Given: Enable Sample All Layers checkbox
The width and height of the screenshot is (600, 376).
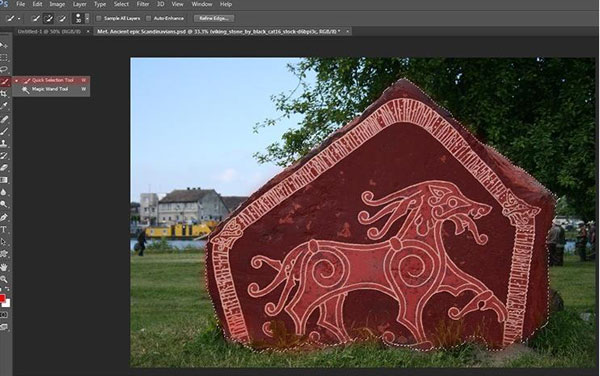Looking at the screenshot, I should (x=99, y=18).
